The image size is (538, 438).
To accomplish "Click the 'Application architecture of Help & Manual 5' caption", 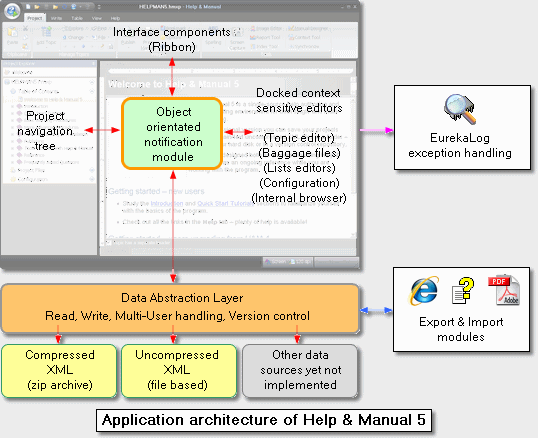I will click(x=264, y=420).
